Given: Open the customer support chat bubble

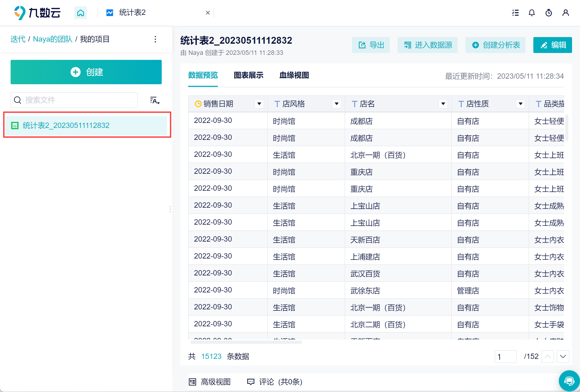Looking at the screenshot, I should (x=569, y=381).
